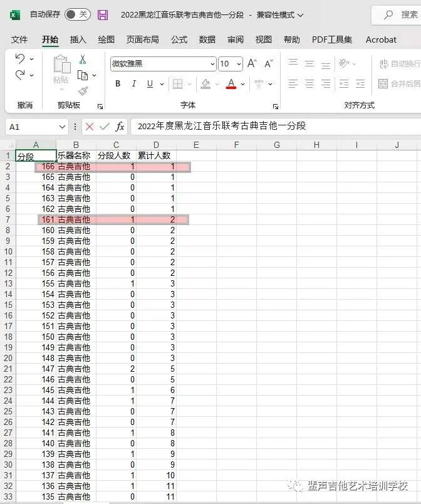The image size is (421, 504).
Task: Open the font size dropdown showing 10
Action: 239,64
